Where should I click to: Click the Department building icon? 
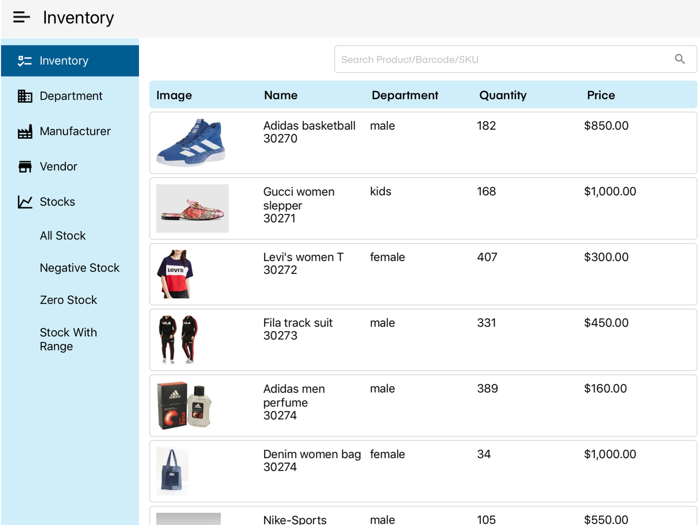click(x=25, y=96)
